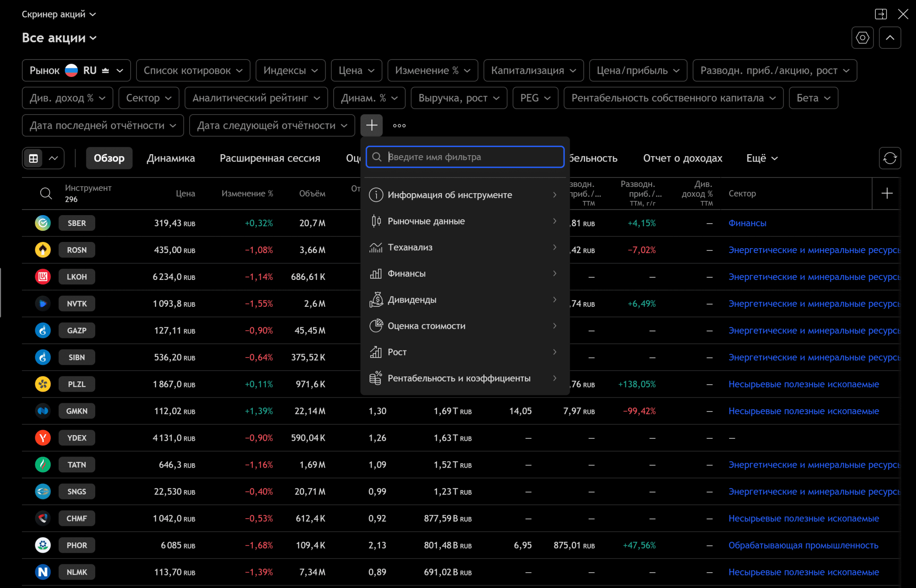Click the table view layout icon
This screenshot has height=588, width=916.
34,158
